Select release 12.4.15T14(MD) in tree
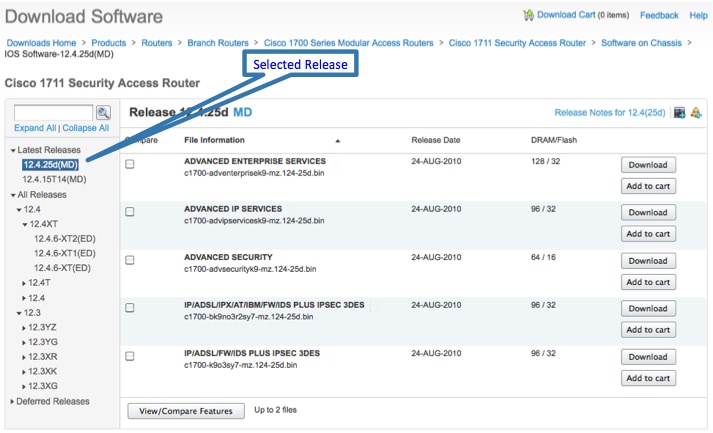 click(54, 179)
